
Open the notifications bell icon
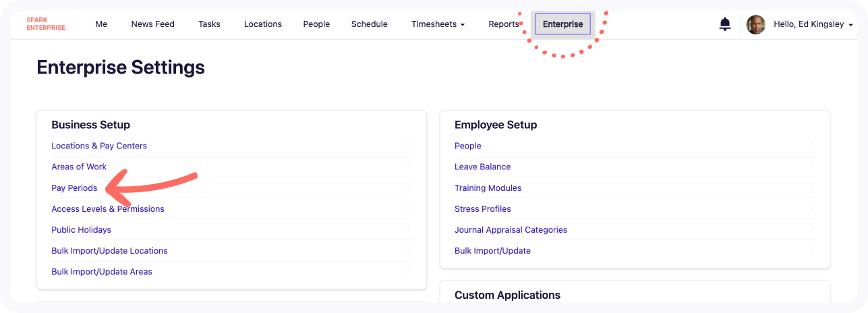tap(725, 24)
